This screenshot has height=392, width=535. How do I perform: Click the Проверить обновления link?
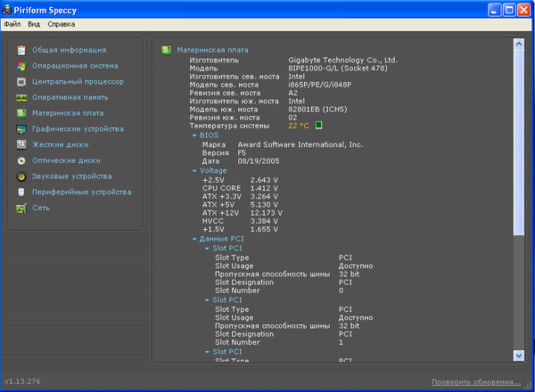coord(476,382)
